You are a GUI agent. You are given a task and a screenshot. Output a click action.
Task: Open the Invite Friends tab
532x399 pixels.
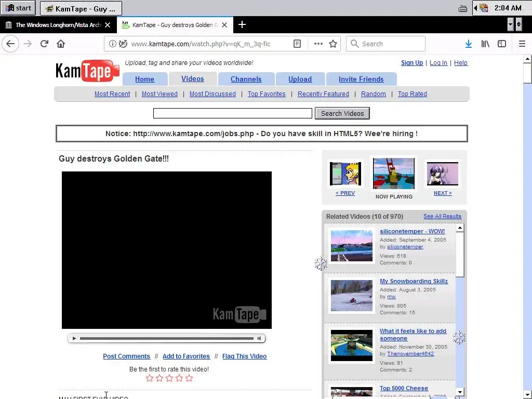(x=361, y=79)
